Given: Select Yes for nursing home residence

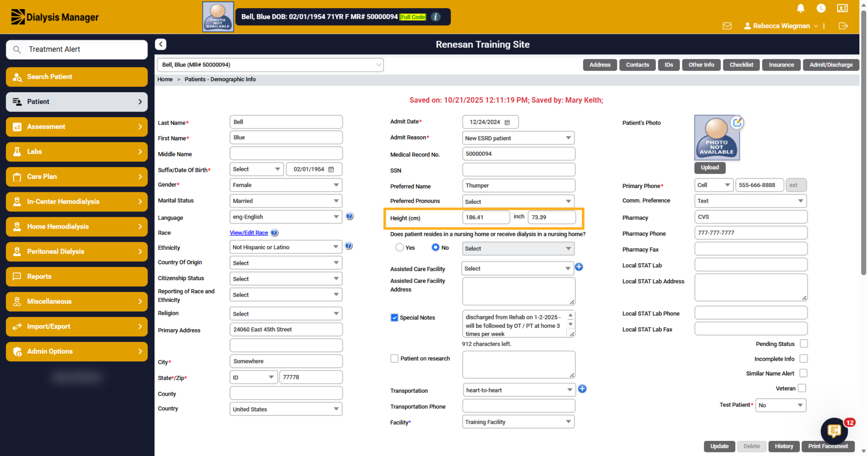Looking at the screenshot, I should 399,248.
